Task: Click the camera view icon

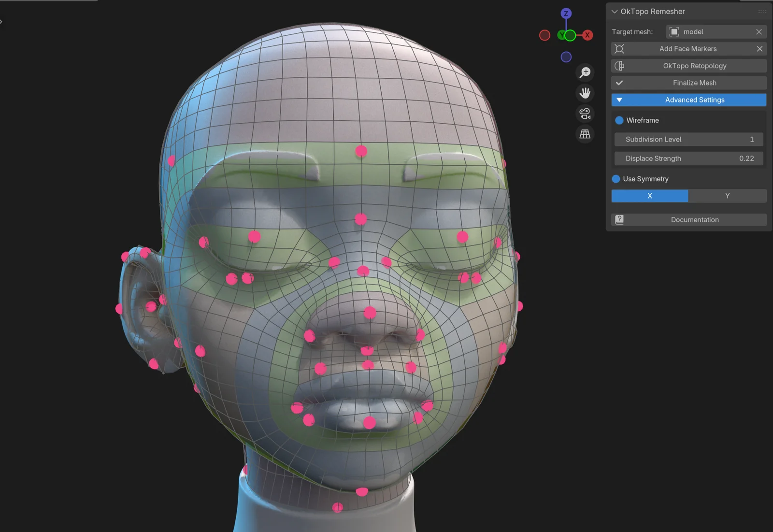Action: point(585,114)
